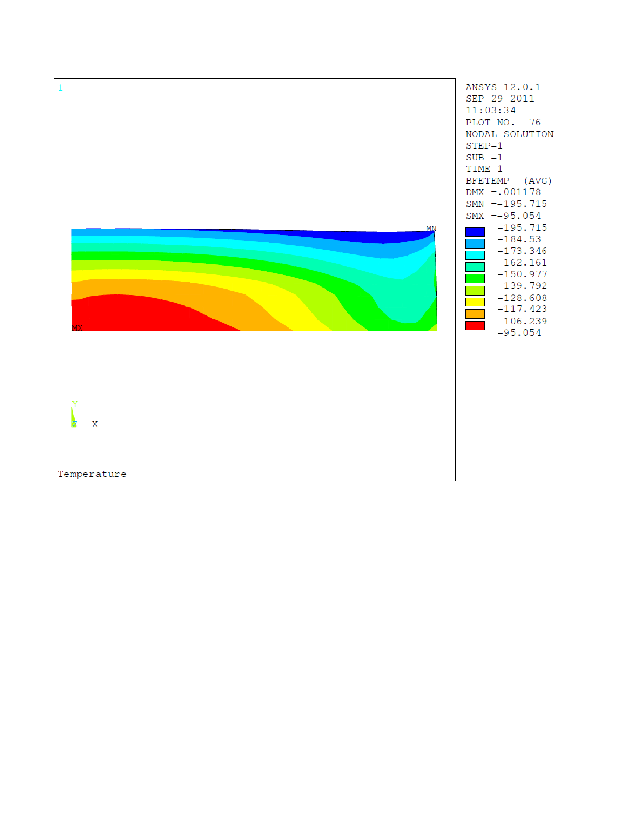Click the 'TIME=1' text
The height and width of the screenshot is (834, 644).
pyautogui.click(x=484, y=169)
